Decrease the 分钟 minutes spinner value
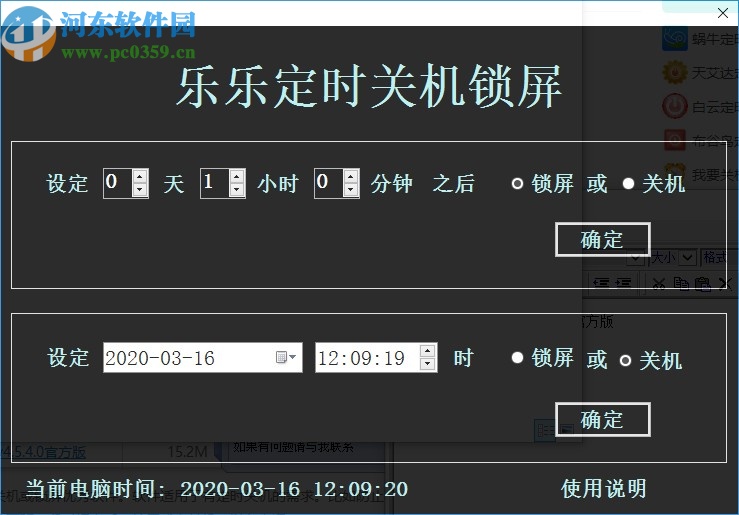The height and width of the screenshot is (515, 739). pos(351,189)
